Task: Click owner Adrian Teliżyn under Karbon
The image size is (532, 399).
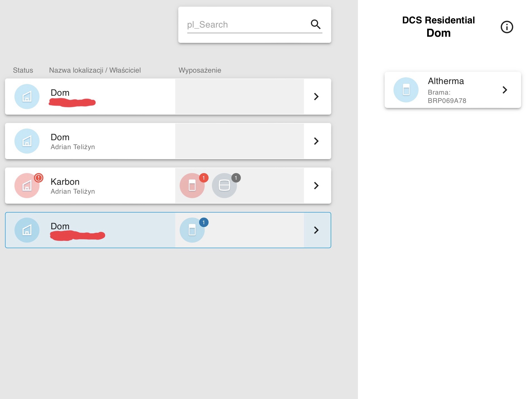Action: coord(73,191)
